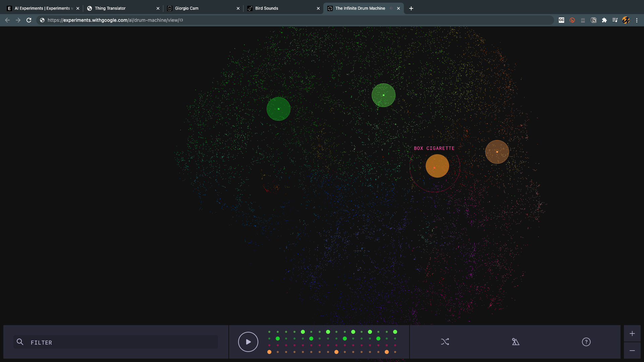Click the Notion extension icon
The image size is (644, 362).
coord(594,20)
